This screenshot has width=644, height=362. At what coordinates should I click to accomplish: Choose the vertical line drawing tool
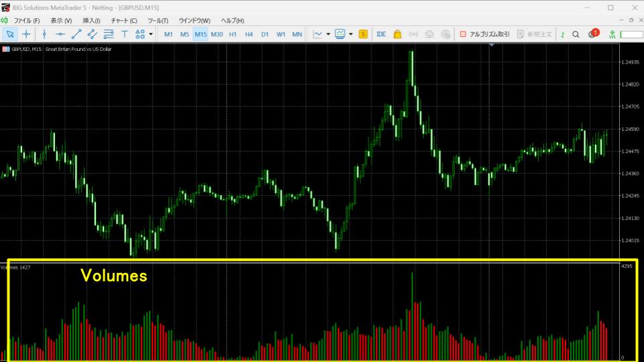44,34
